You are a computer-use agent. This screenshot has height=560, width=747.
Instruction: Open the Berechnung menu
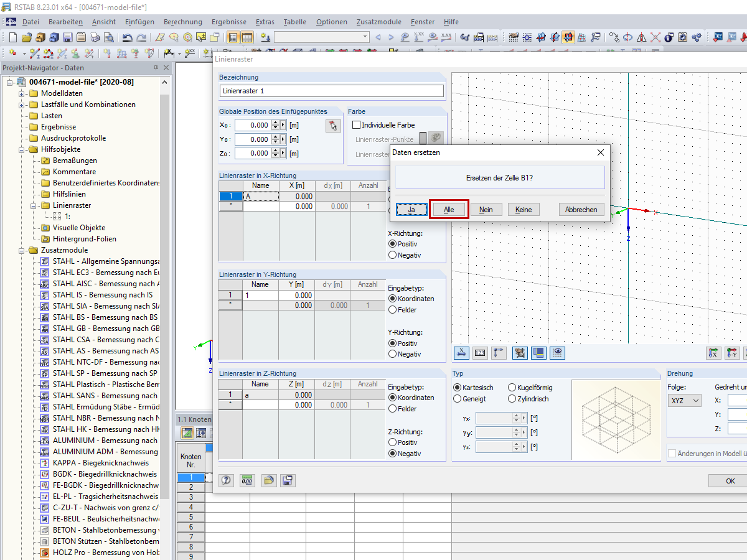pyautogui.click(x=183, y=22)
